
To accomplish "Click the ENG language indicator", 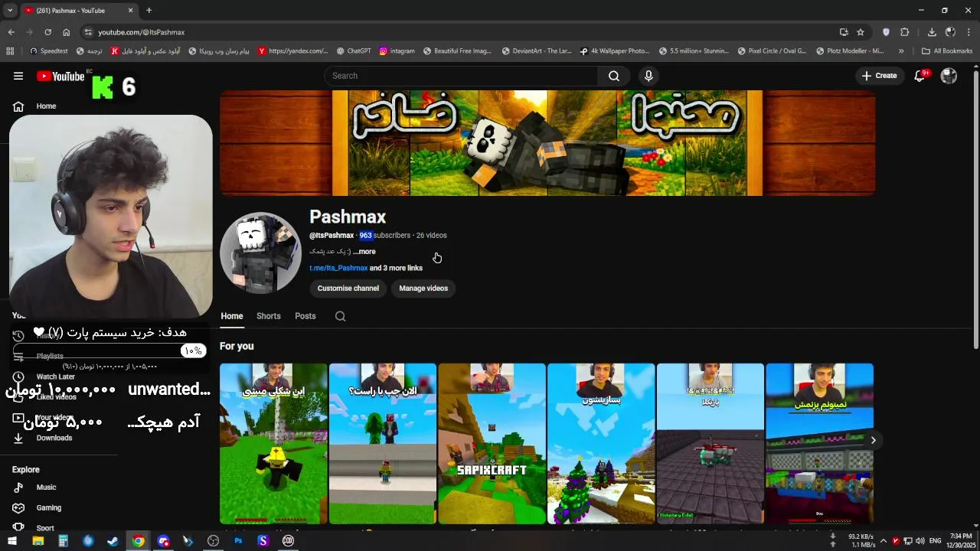I will (935, 541).
